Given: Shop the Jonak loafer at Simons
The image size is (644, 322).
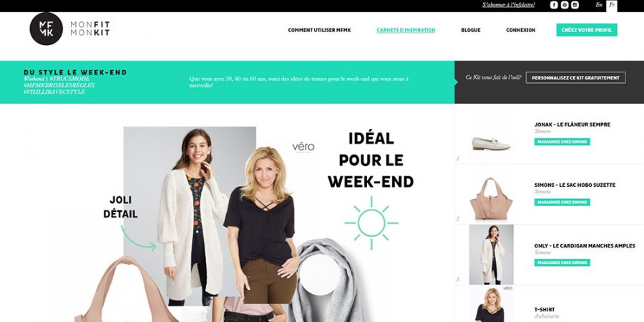Looking at the screenshot, I should pos(562,142).
